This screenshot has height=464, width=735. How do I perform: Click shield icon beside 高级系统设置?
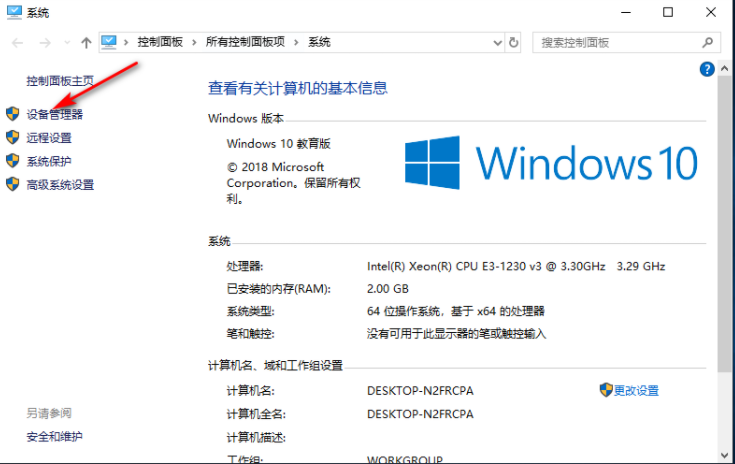[x=13, y=184]
